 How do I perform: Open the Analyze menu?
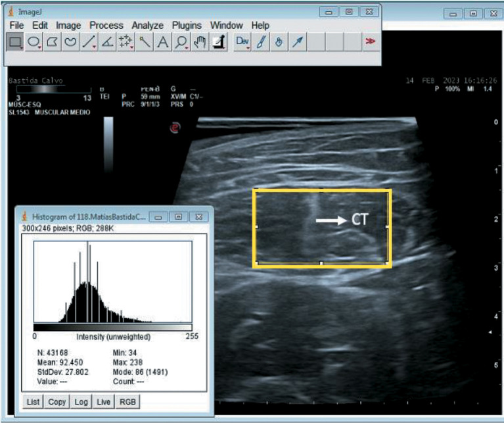(x=147, y=25)
